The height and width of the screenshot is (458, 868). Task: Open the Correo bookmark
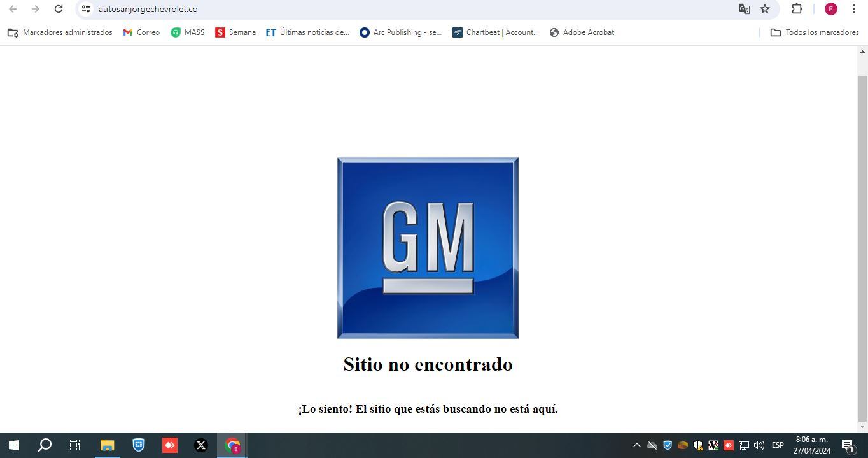coord(141,32)
